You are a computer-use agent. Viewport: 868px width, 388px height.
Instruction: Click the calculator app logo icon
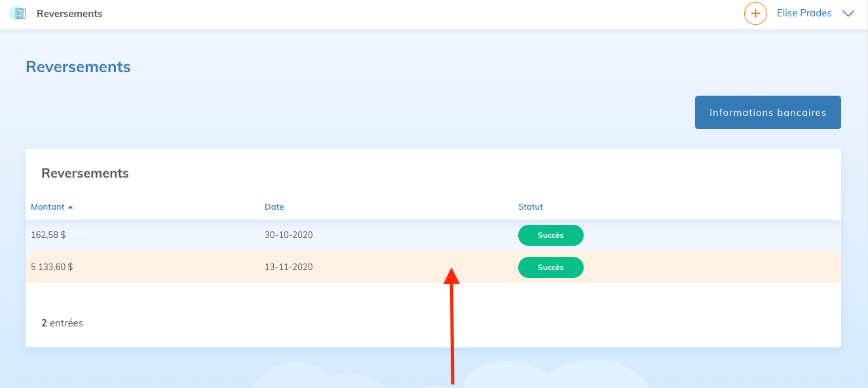18,13
